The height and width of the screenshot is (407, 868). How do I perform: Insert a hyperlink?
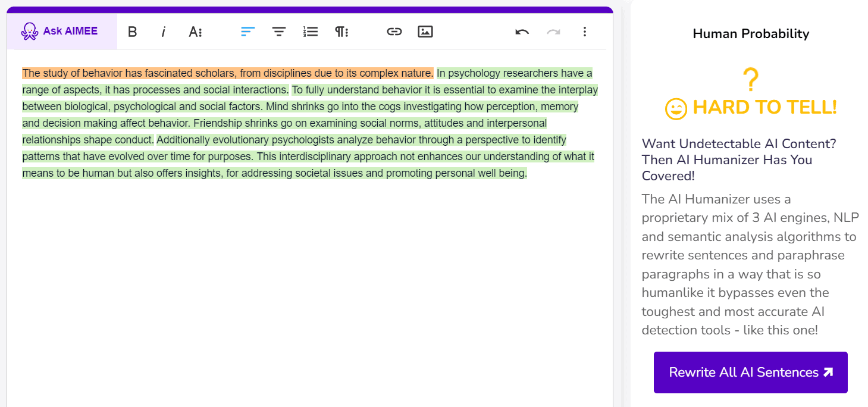click(x=394, y=32)
